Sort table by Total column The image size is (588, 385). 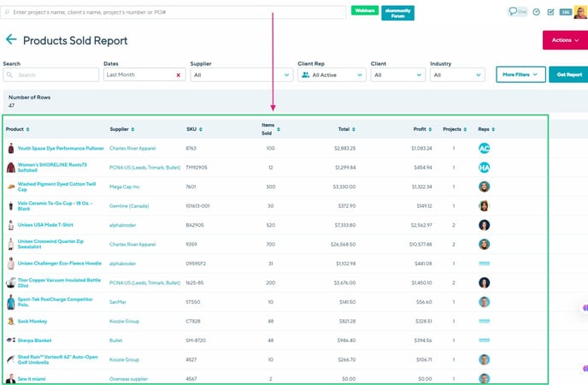click(347, 129)
